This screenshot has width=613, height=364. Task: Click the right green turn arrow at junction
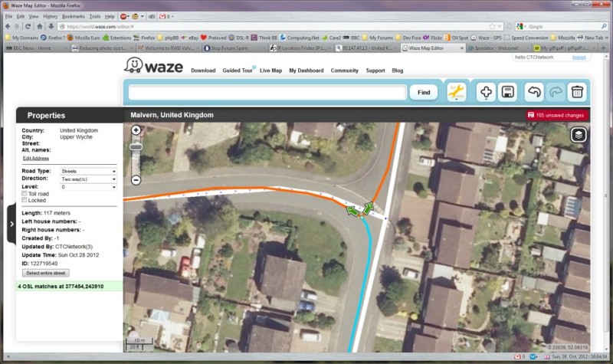[368, 208]
